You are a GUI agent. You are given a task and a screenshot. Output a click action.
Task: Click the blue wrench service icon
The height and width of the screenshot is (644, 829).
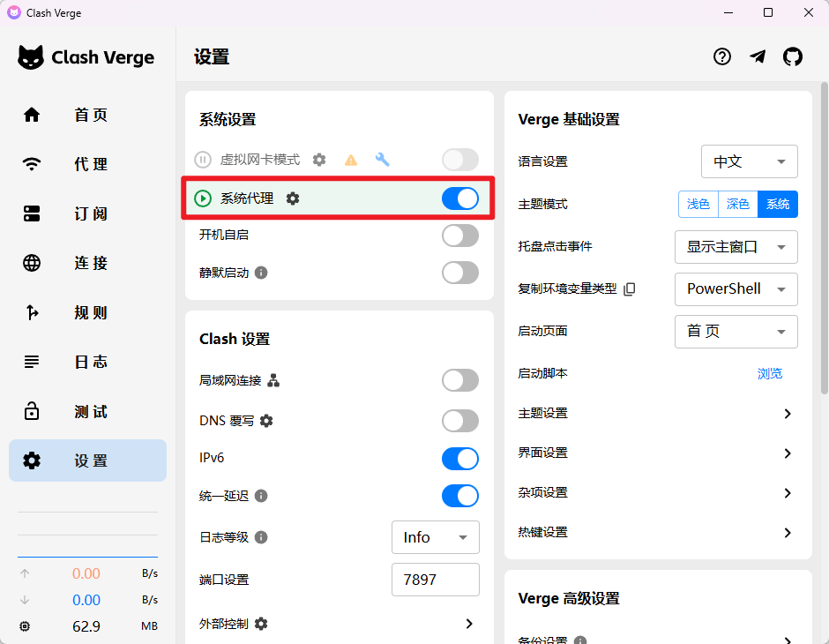click(382, 159)
